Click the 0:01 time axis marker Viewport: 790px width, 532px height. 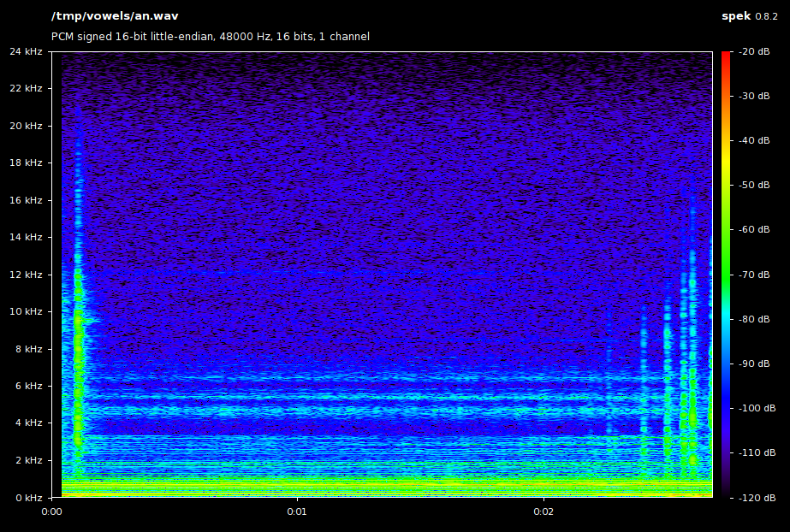tap(298, 512)
